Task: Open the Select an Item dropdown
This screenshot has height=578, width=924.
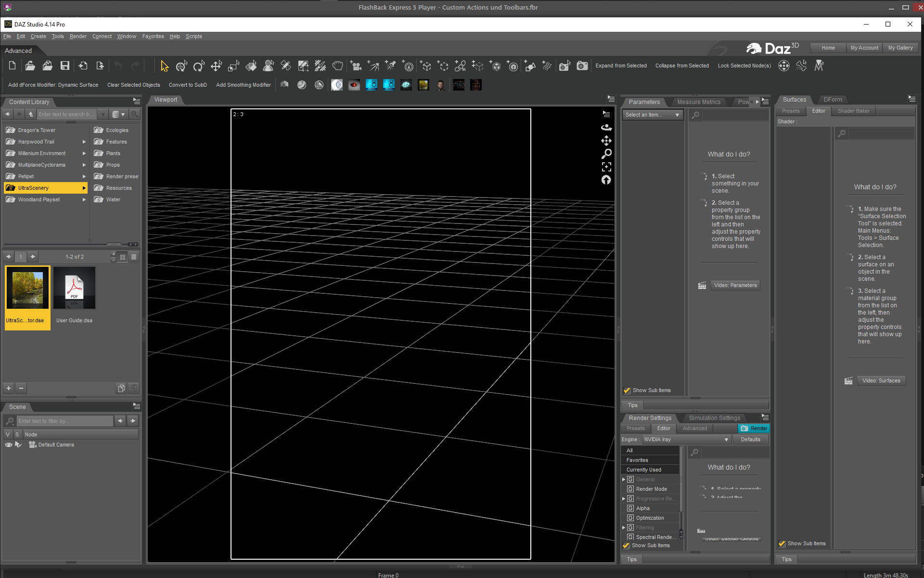Action: point(652,115)
